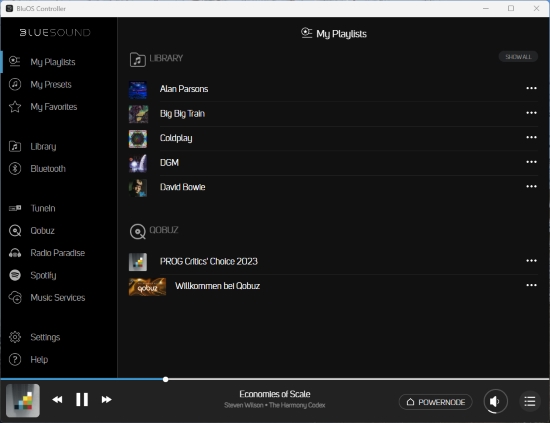Click the Spotify icon in sidebar

(15, 275)
